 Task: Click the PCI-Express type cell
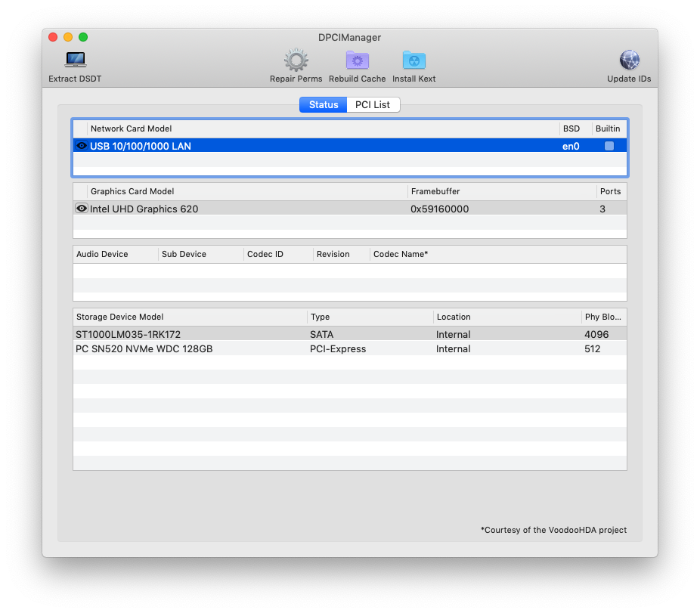(338, 348)
